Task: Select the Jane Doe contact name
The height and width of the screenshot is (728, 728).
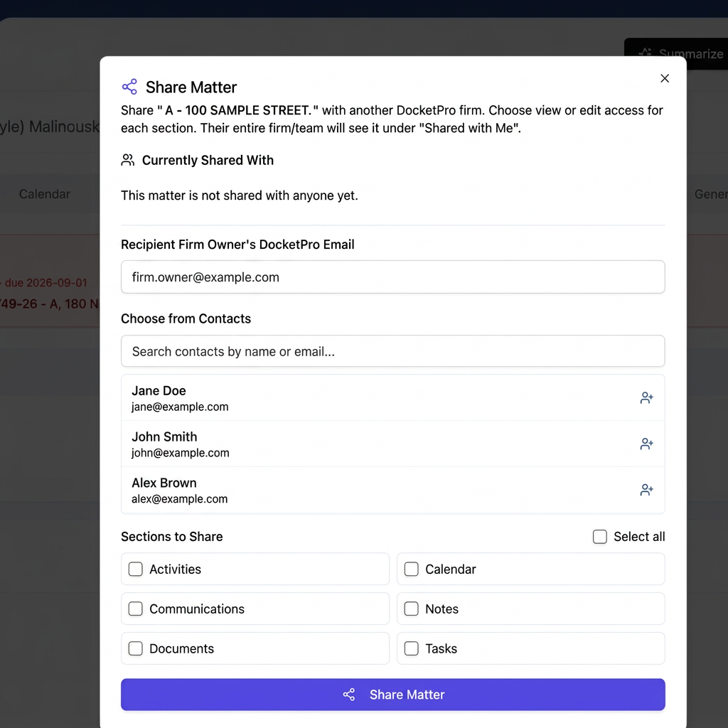Action: point(159,391)
